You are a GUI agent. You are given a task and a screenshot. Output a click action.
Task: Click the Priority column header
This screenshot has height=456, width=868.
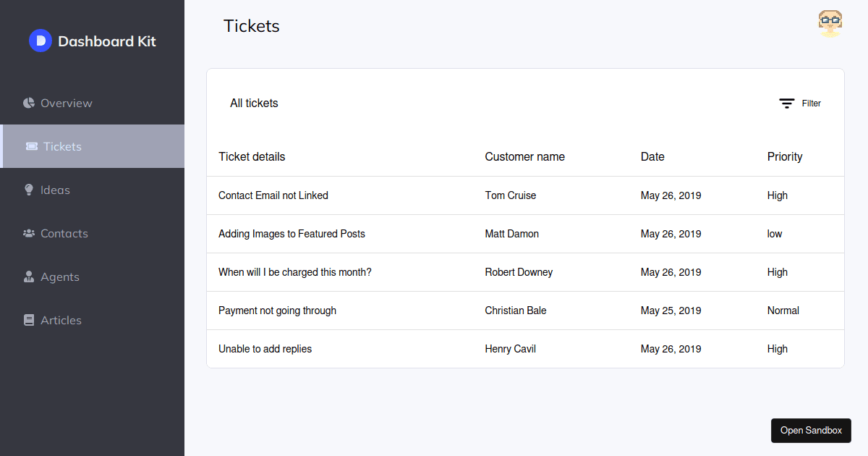(x=785, y=156)
